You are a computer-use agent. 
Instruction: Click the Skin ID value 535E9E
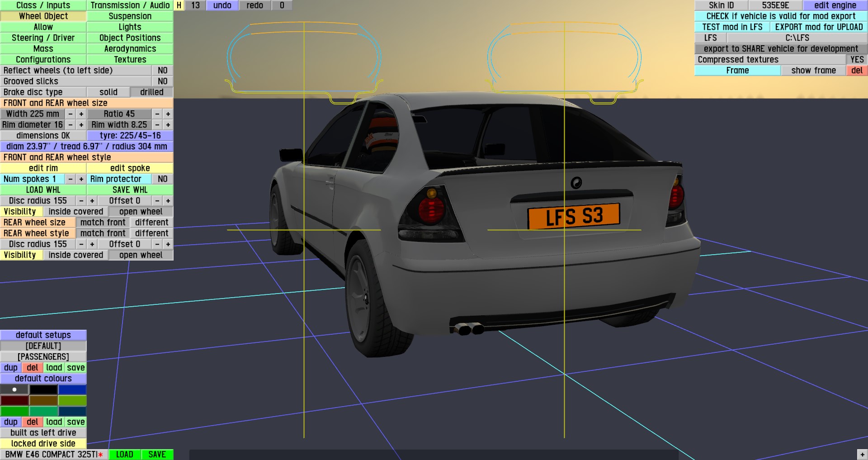(x=776, y=5)
